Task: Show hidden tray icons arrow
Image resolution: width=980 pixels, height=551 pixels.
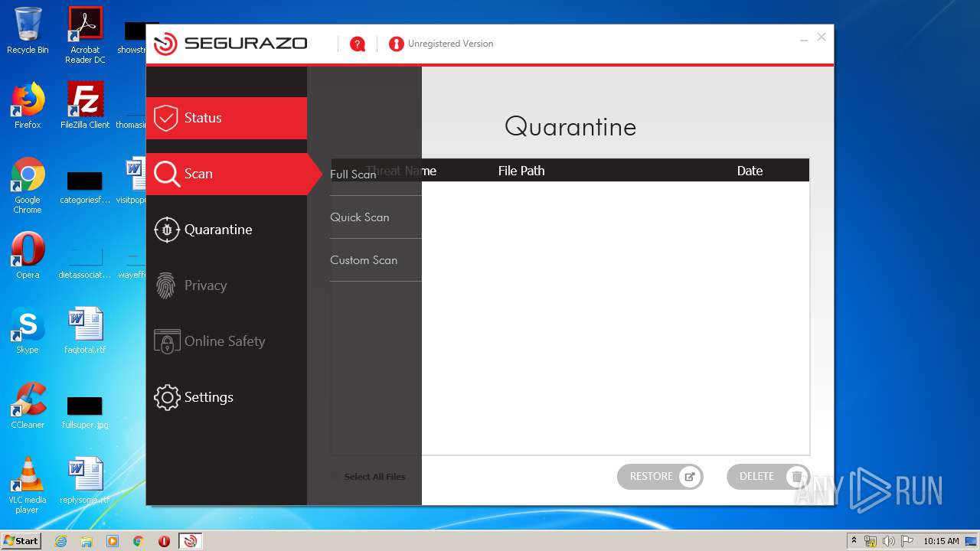Action: (x=854, y=541)
